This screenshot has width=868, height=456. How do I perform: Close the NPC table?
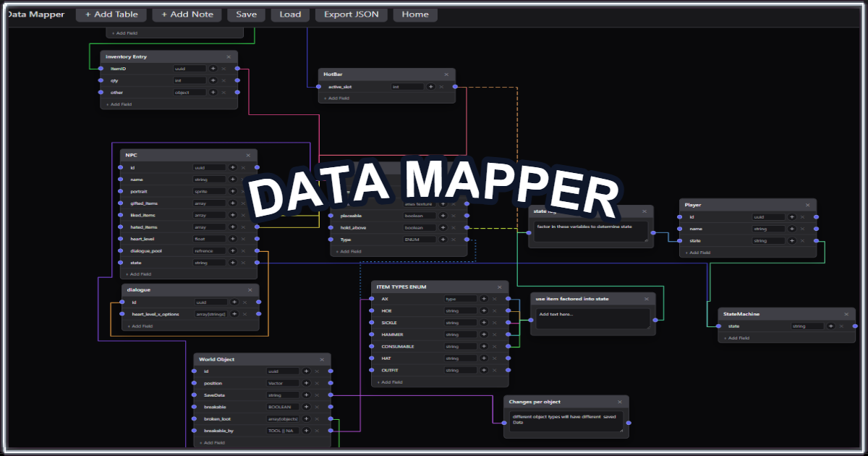[x=248, y=155]
